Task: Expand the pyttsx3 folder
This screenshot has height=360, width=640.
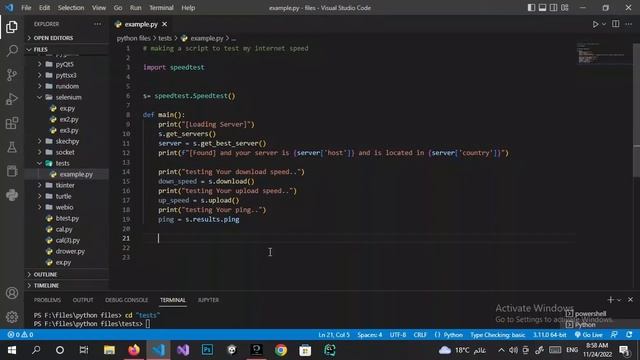Action: click(x=67, y=75)
